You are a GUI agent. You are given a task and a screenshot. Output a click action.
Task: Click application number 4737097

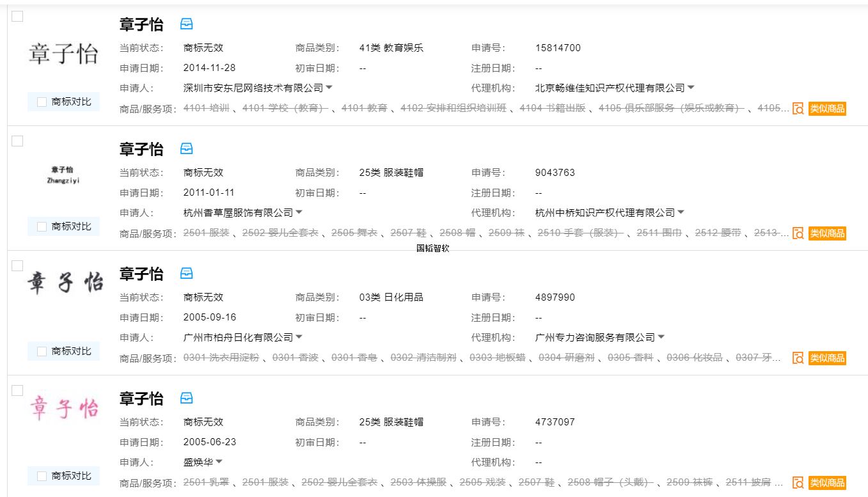pos(555,422)
